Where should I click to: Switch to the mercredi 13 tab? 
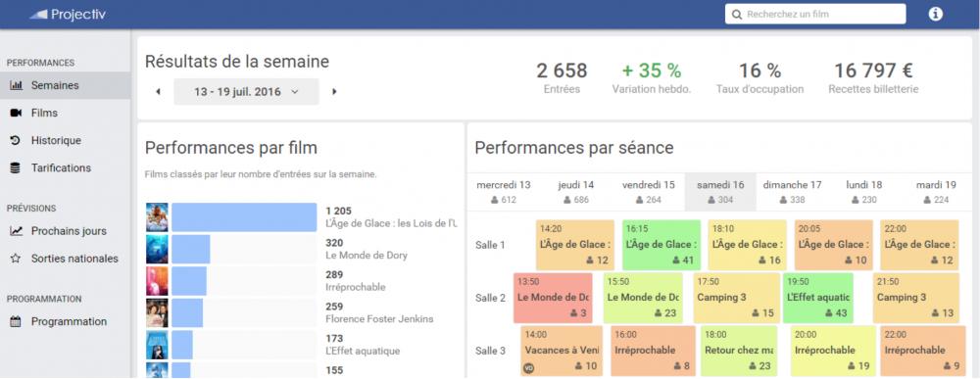tap(504, 192)
